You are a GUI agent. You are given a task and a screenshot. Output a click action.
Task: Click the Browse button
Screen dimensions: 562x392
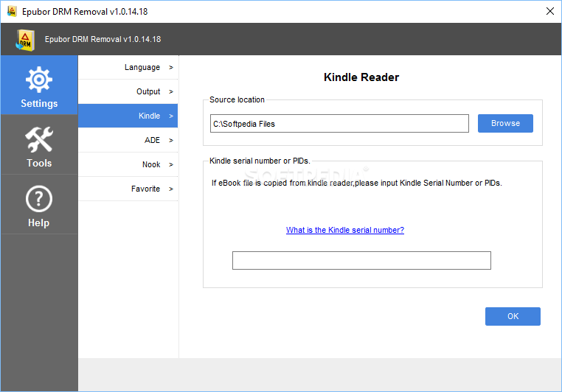tap(505, 124)
